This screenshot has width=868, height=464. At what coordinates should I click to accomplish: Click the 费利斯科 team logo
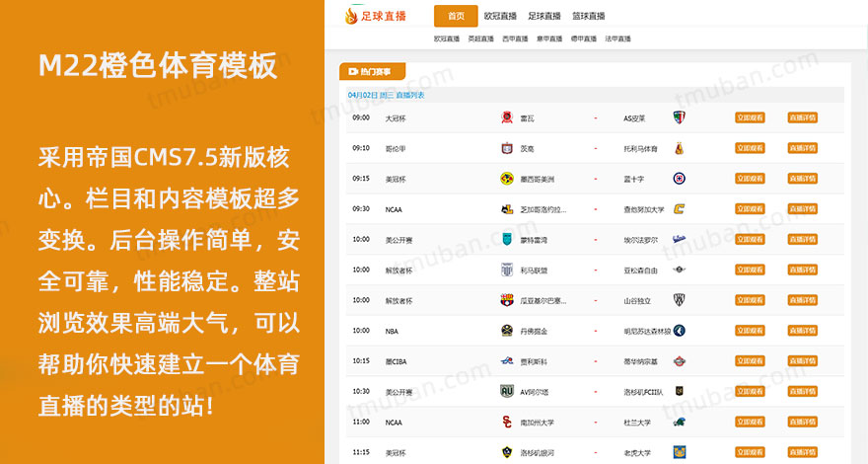[507, 361]
